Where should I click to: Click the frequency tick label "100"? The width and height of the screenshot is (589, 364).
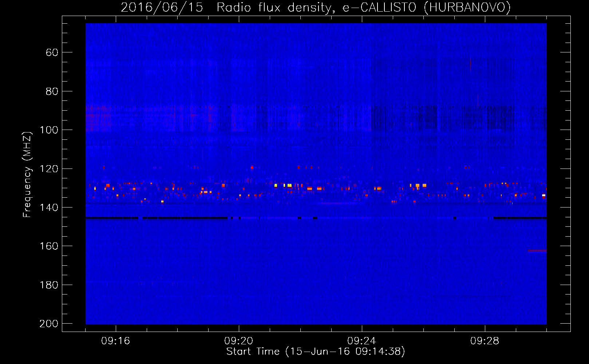pyautogui.click(x=49, y=130)
